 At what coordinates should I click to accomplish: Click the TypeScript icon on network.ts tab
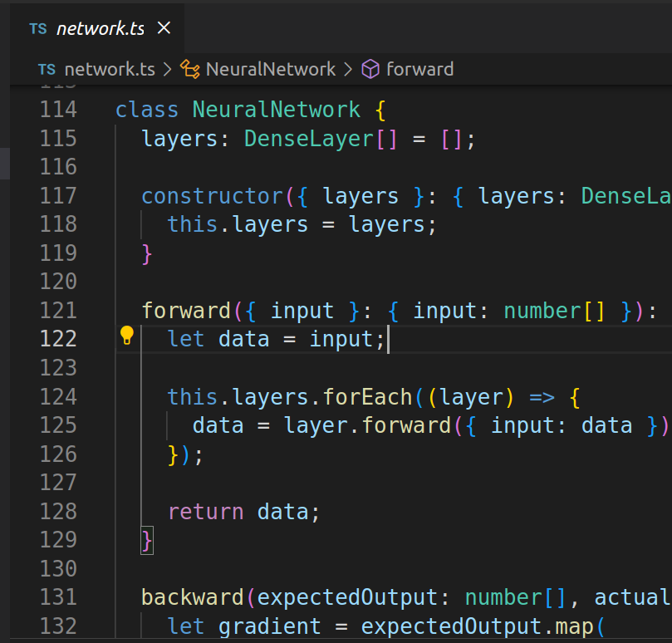[x=38, y=28]
